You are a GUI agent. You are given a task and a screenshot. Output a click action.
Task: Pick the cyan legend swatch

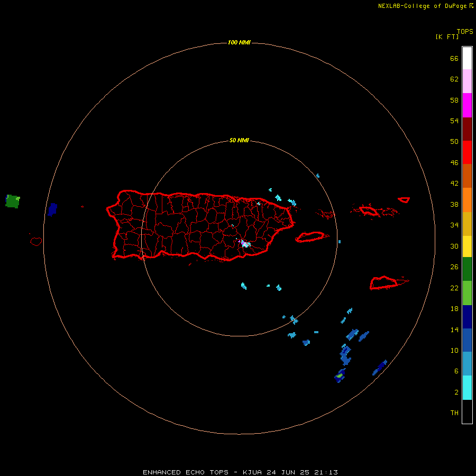[467, 388]
